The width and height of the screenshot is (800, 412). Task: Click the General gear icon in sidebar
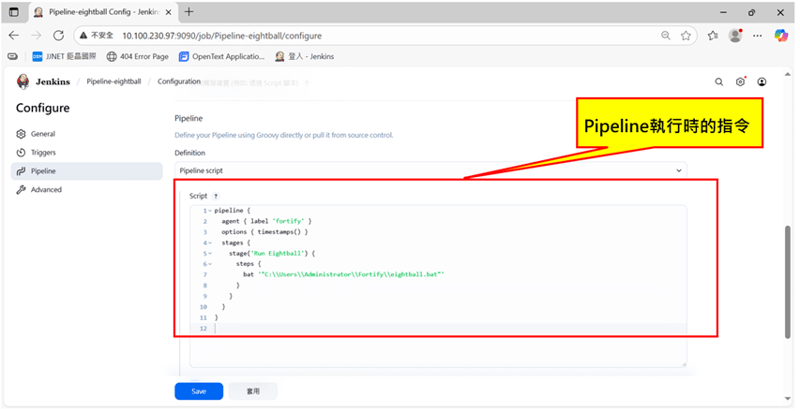pyautogui.click(x=21, y=134)
